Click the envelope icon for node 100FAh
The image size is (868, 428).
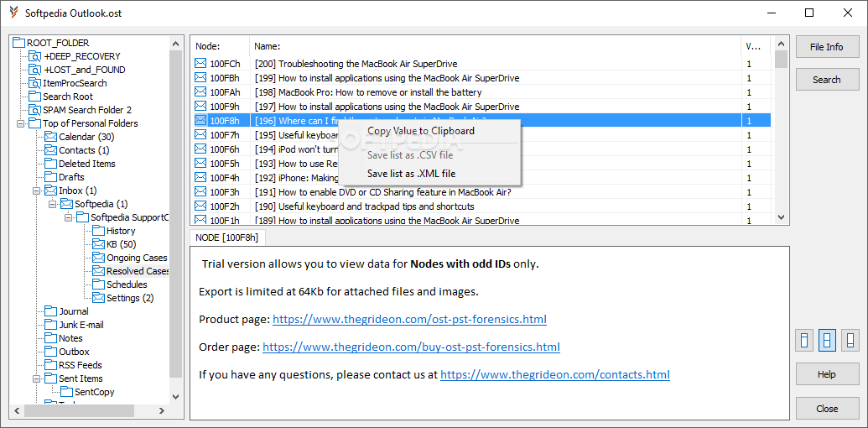(x=200, y=92)
